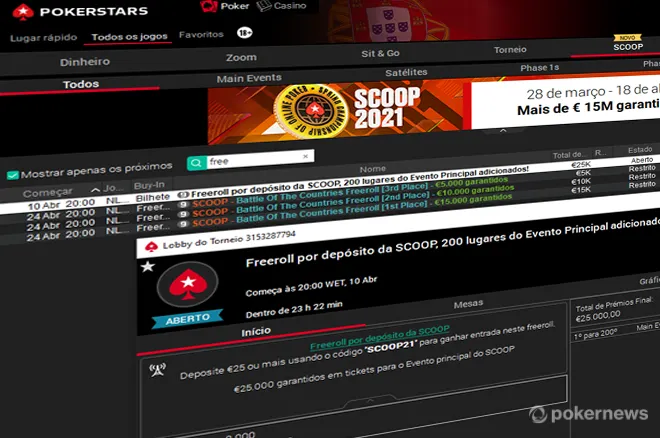Viewport: 660px width, 438px height.
Task: Click the favorite star in tournament lobby
Action: point(148,266)
